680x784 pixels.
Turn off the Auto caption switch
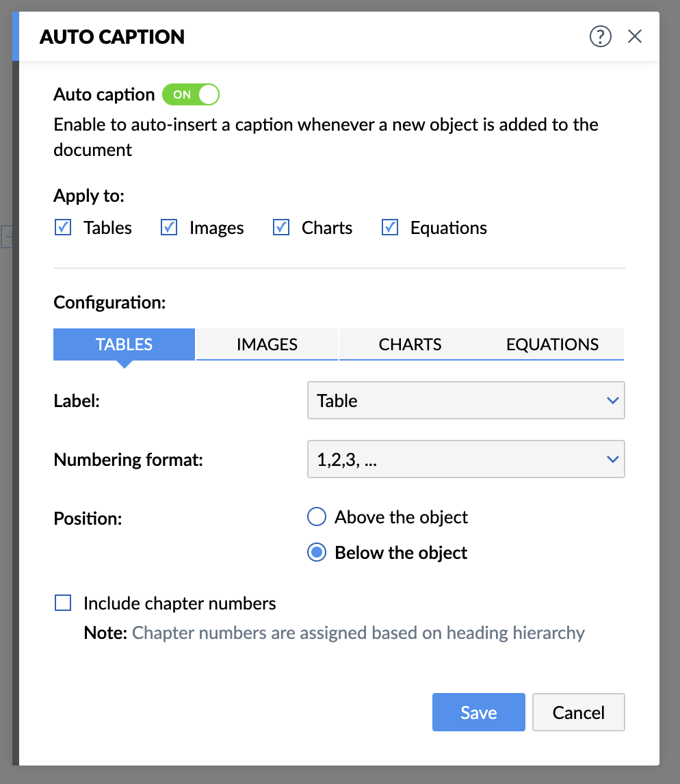click(191, 94)
